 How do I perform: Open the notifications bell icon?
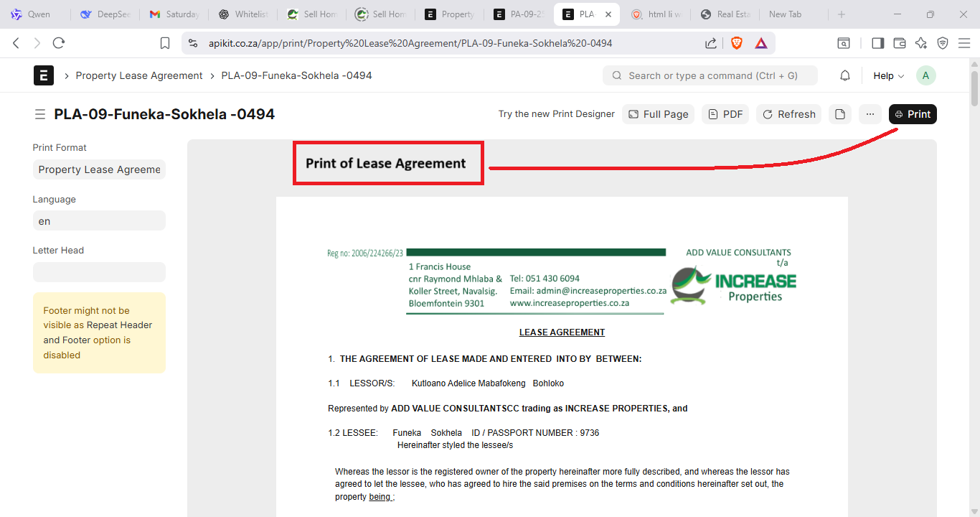(845, 75)
